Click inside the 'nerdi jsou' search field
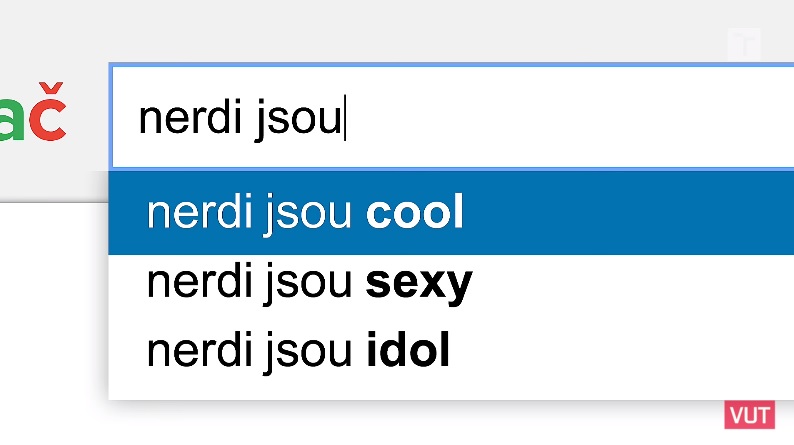794x445 pixels. (453, 117)
